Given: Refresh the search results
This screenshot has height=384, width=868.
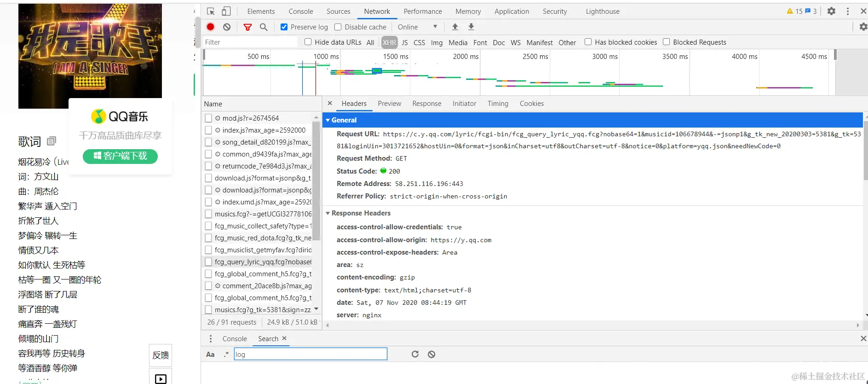Looking at the screenshot, I should [x=415, y=354].
